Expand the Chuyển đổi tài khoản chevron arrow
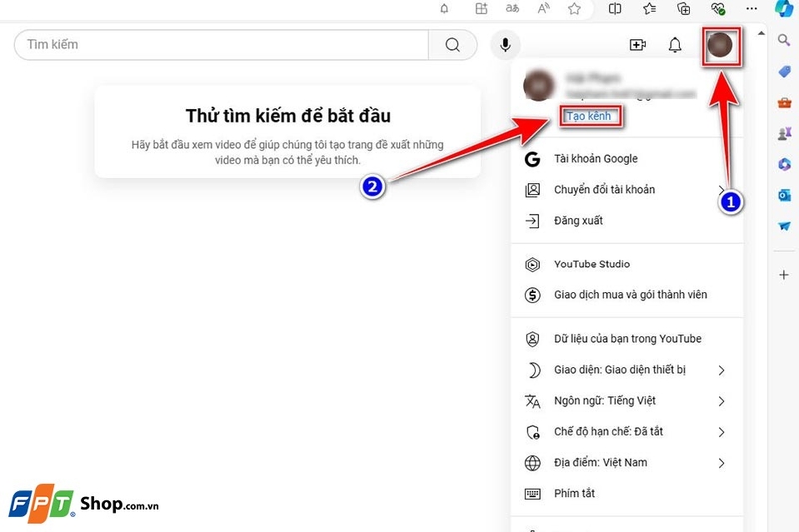The image size is (799, 532). [x=721, y=190]
